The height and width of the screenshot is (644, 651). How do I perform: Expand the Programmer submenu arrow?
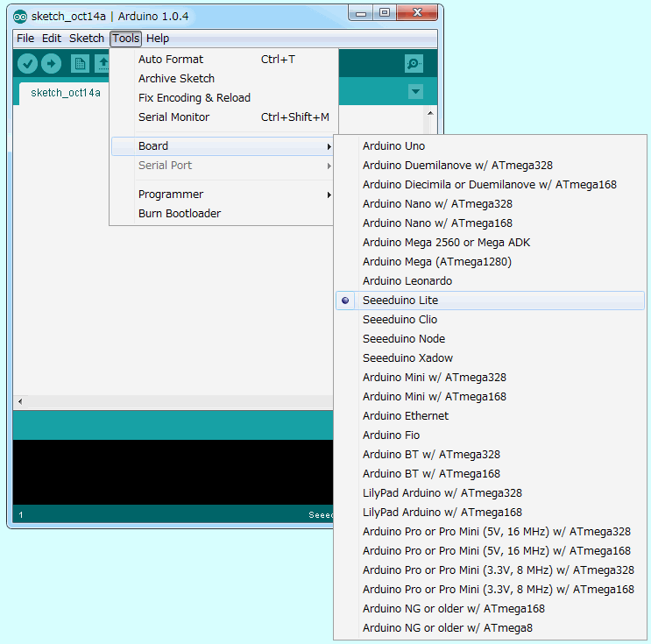pyautogui.click(x=329, y=195)
